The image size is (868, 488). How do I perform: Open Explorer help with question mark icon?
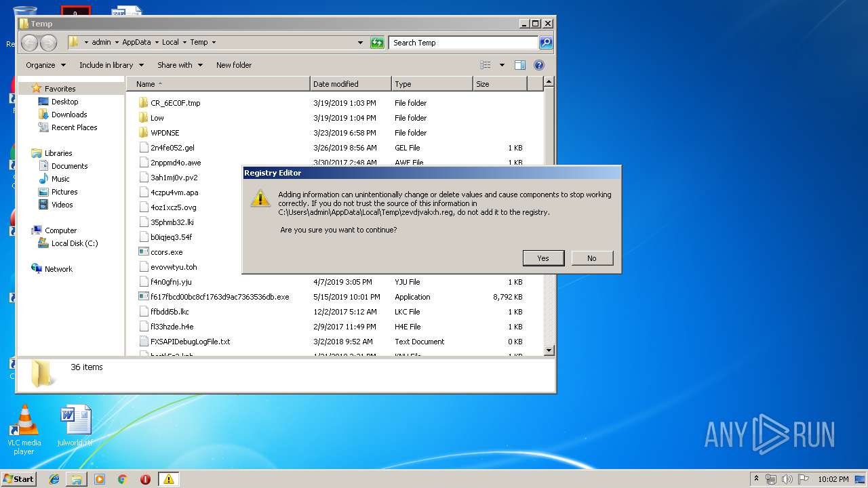pyautogui.click(x=539, y=65)
